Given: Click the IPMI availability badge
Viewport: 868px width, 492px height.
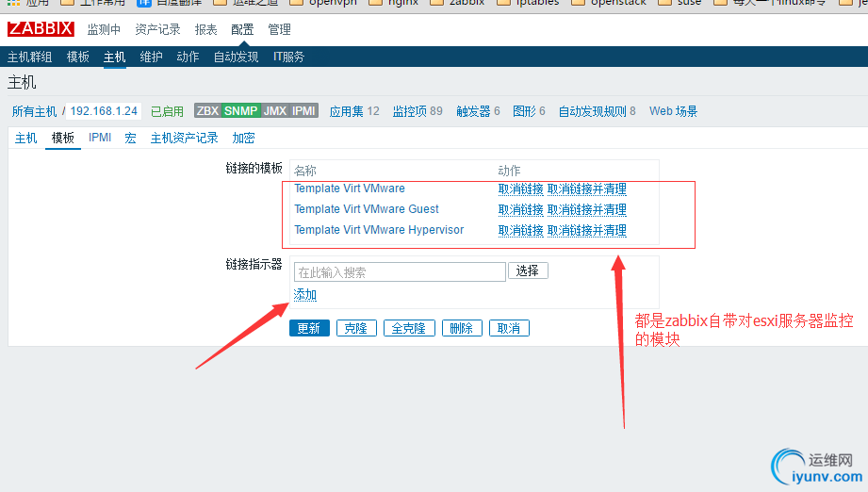Looking at the screenshot, I should [x=303, y=110].
